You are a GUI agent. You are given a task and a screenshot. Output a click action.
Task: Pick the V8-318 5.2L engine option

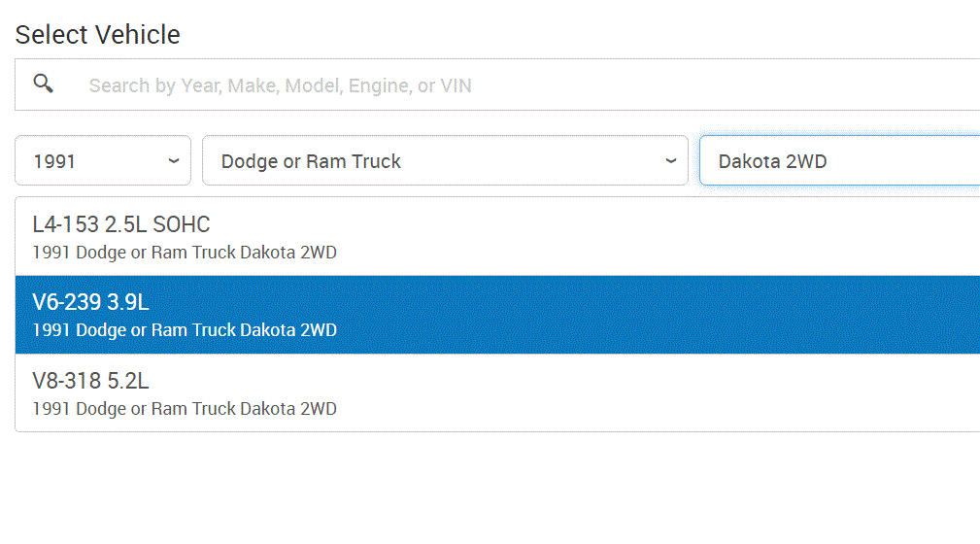pos(90,380)
